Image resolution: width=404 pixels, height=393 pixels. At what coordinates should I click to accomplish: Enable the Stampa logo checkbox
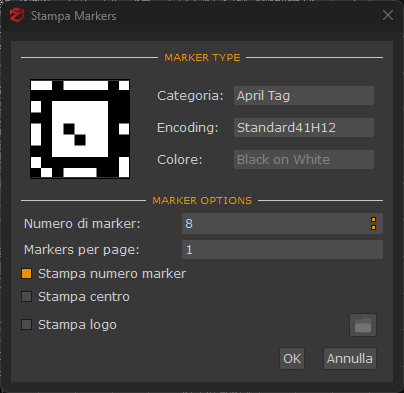coord(26,325)
